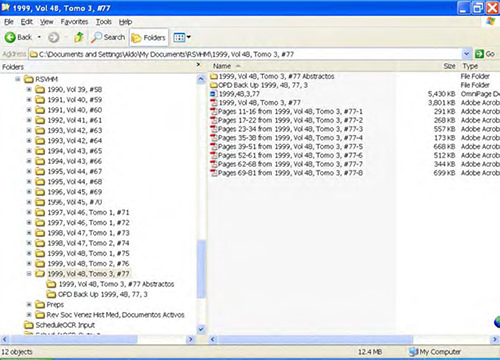Screen dimensions: 500x360
Task: Select folder icon of 1995, Vol 44, #68
Action: click(x=40, y=182)
